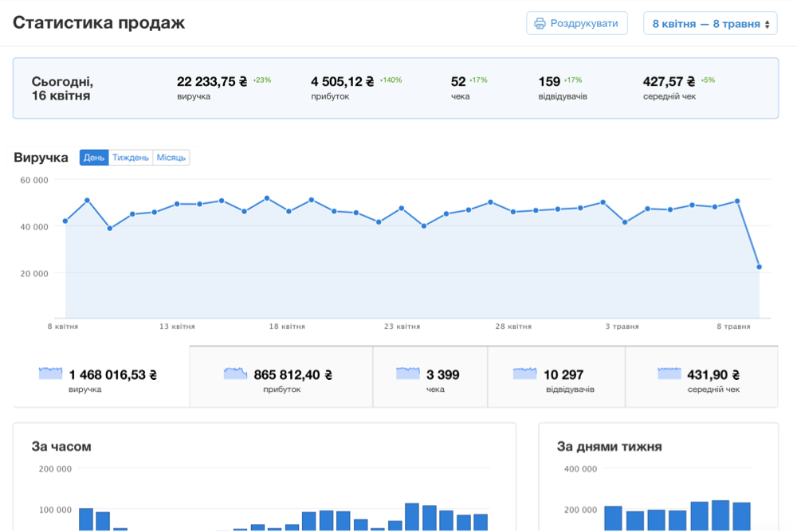797x532 pixels.
Task: Switch chart to Тиждень view
Action: point(130,158)
